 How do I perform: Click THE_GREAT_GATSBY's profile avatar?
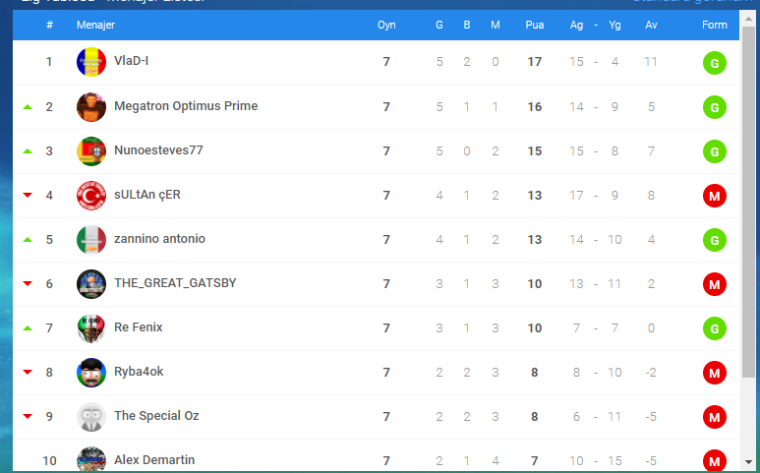91,284
